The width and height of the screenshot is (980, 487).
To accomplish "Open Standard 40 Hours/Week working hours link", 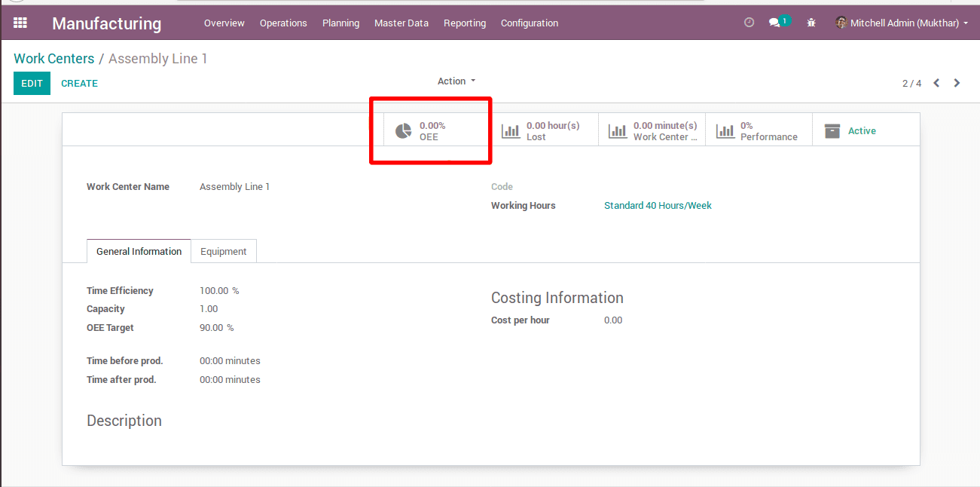I will pos(658,205).
